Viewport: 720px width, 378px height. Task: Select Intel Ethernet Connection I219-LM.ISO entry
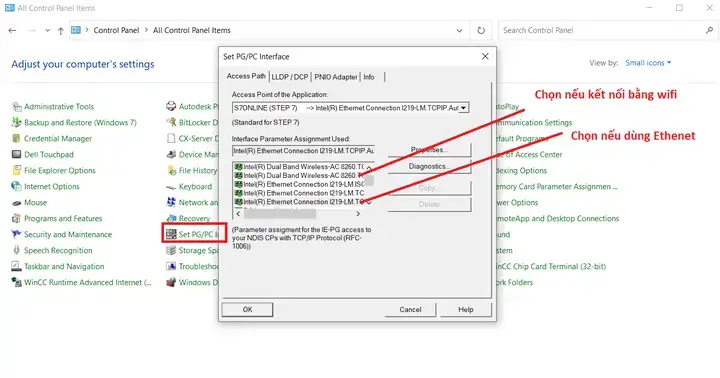pyautogui.click(x=299, y=184)
